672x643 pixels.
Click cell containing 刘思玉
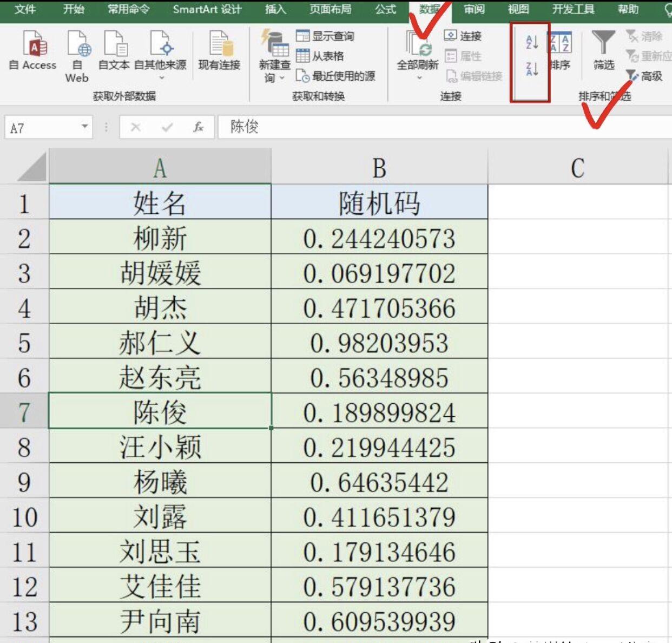160,551
